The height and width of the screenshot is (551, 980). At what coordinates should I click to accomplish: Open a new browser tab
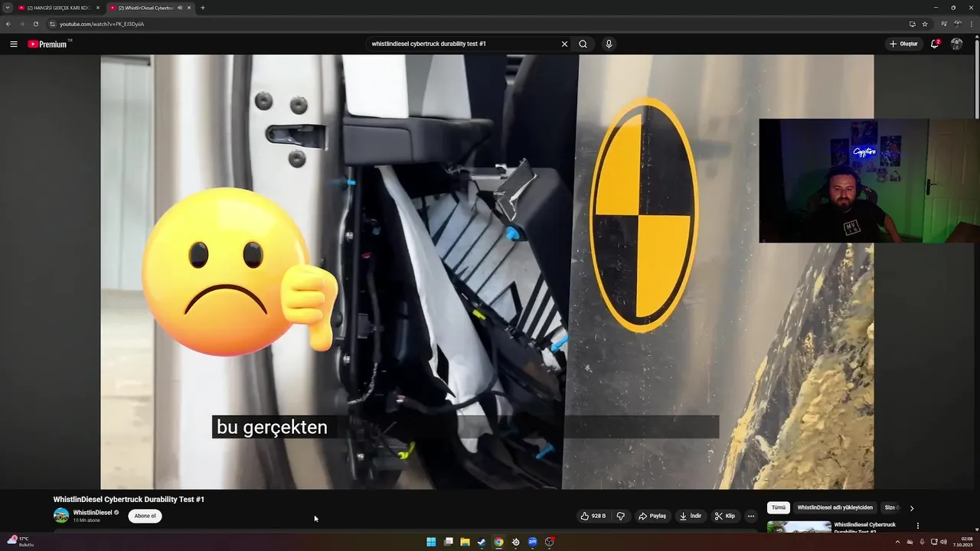click(x=202, y=8)
